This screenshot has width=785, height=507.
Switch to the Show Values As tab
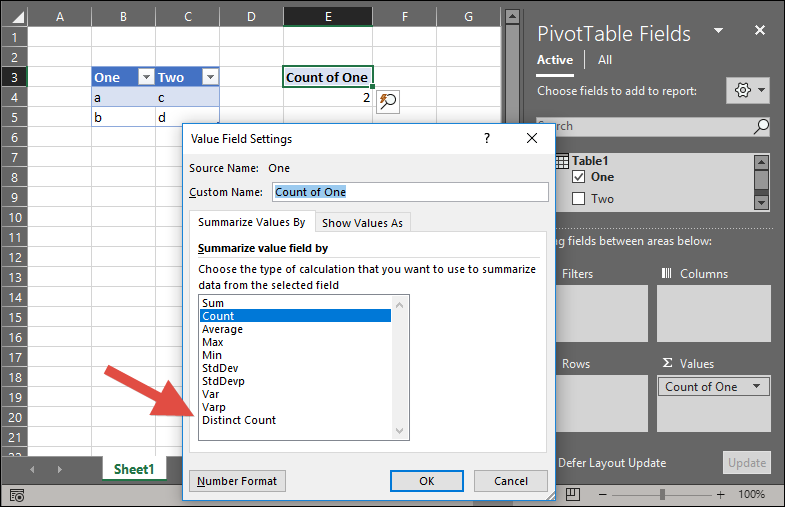tap(362, 222)
